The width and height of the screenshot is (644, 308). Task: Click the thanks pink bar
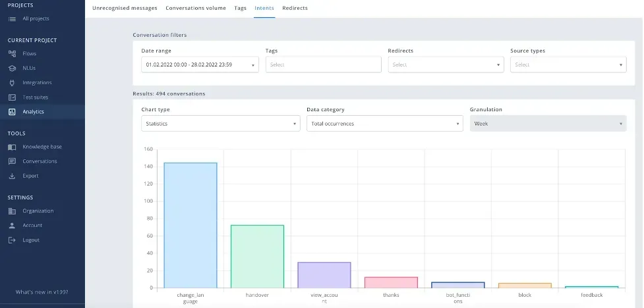(391, 282)
